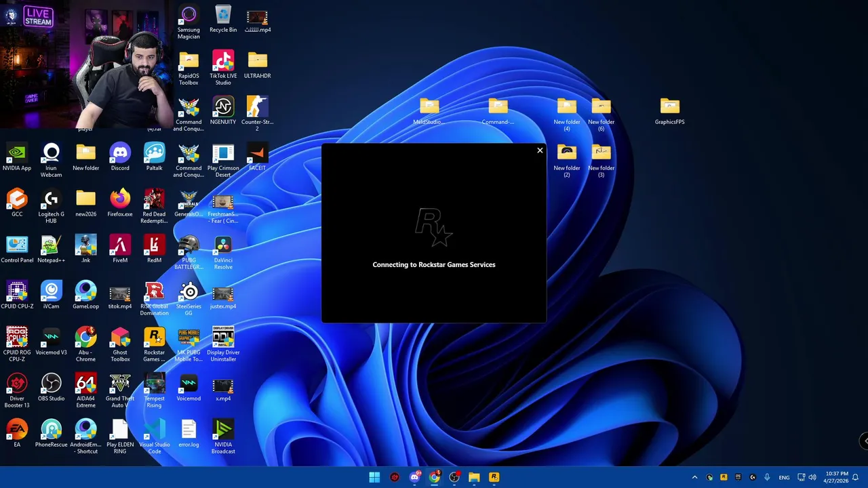Screen dimensions: 868x488
Task: Select Grand Theft Auto V shortcut
Action: pyautogui.click(x=120, y=391)
